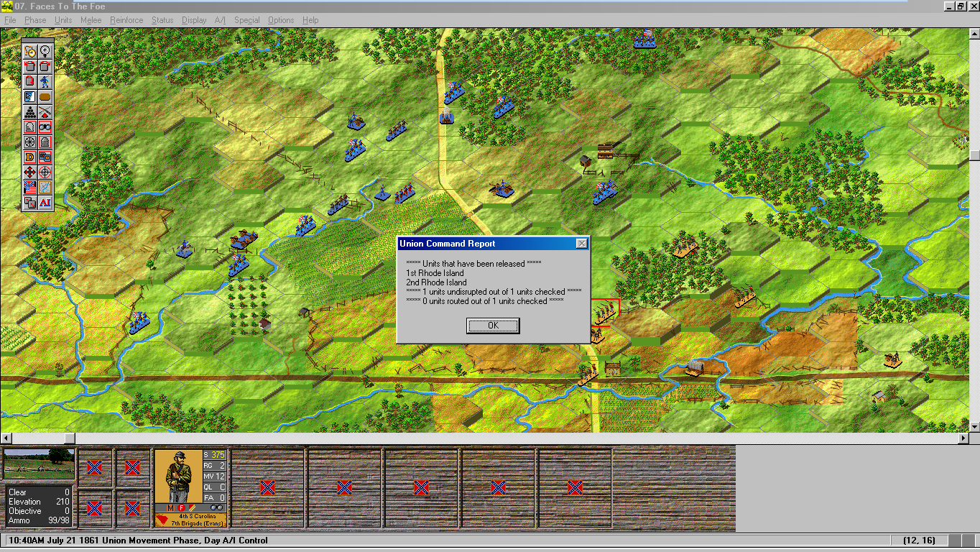980x552 pixels.
Task: Click the four red arrows toolbar icon
Action: click(x=30, y=172)
